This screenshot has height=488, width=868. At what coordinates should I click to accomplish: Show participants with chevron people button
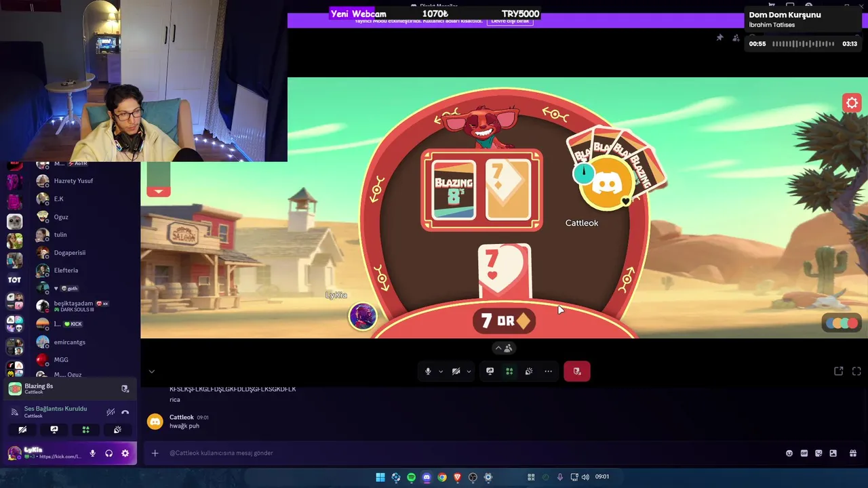pyautogui.click(x=503, y=348)
